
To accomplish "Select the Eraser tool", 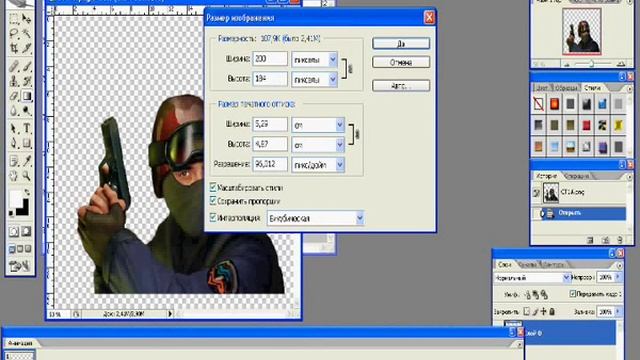I will [x=13, y=96].
